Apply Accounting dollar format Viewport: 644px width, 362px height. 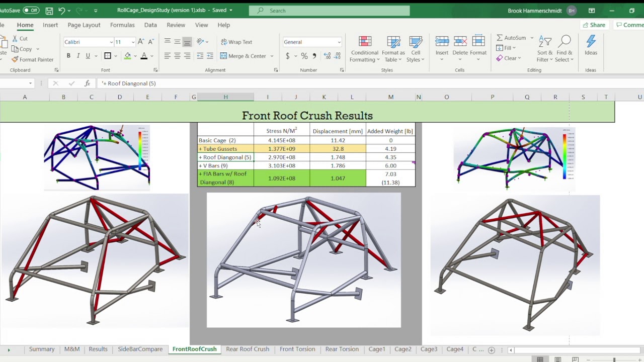(288, 56)
